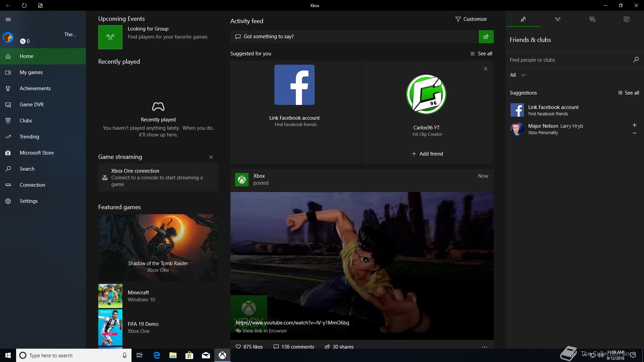Image resolution: width=644 pixels, height=362 pixels.
Task: Click View link in browser
Action: pyautogui.click(x=261, y=331)
